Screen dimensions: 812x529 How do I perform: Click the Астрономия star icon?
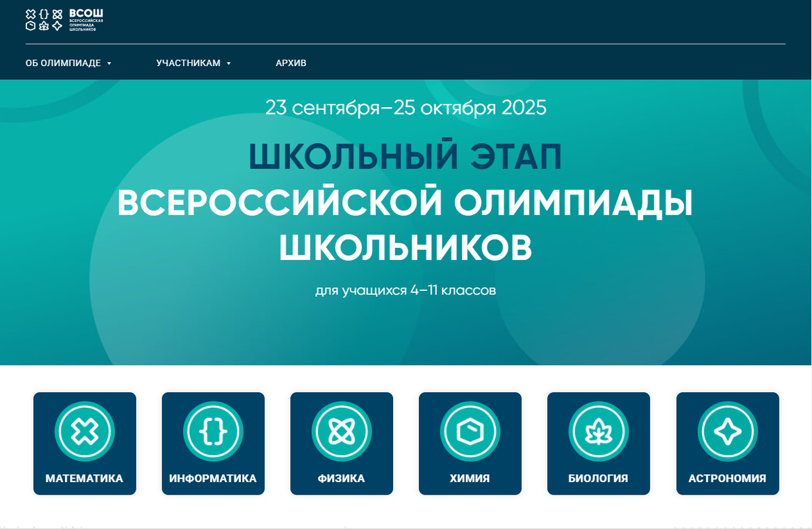coord(727,432)
